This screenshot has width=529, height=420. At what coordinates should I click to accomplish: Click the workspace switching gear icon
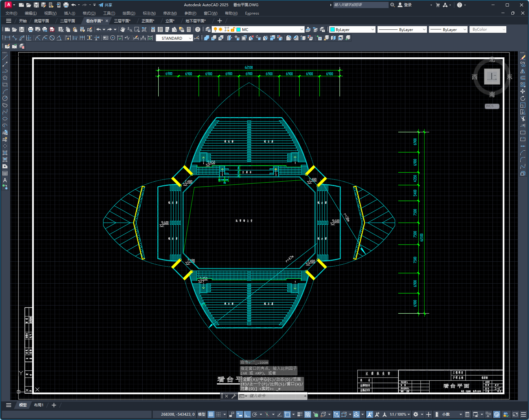tap(416, 414)
